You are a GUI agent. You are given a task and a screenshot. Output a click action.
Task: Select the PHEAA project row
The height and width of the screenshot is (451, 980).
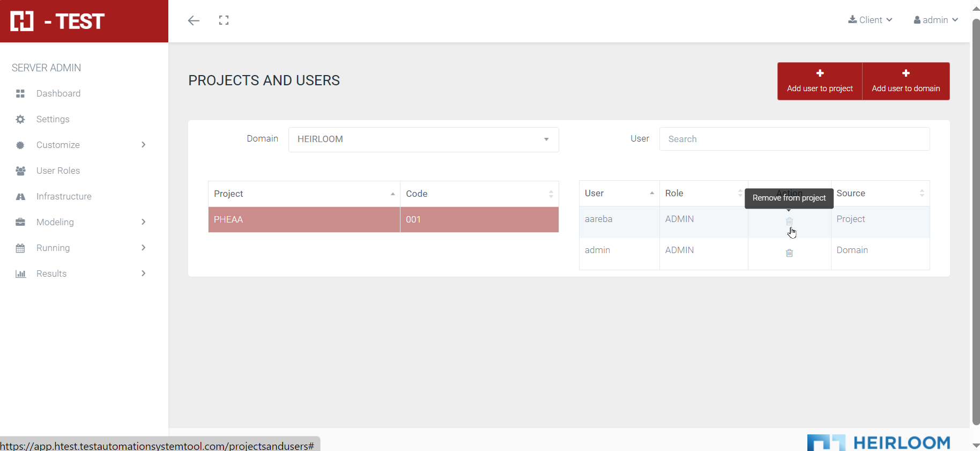(303, 219)
